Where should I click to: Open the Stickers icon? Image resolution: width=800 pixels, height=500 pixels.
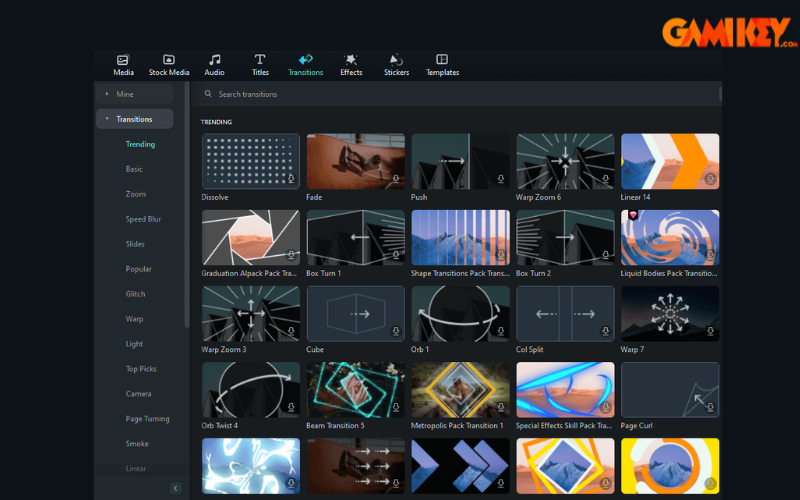tap(396, 60)
